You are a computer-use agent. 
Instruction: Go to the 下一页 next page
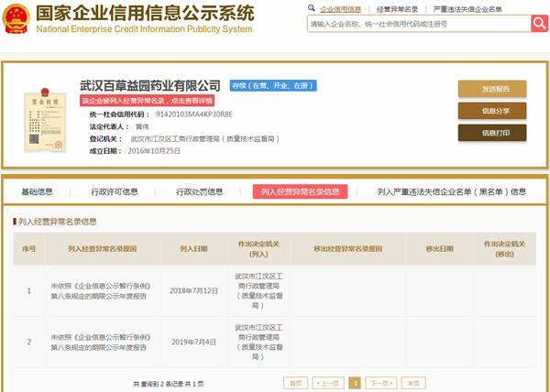click(x=378, y=383)
